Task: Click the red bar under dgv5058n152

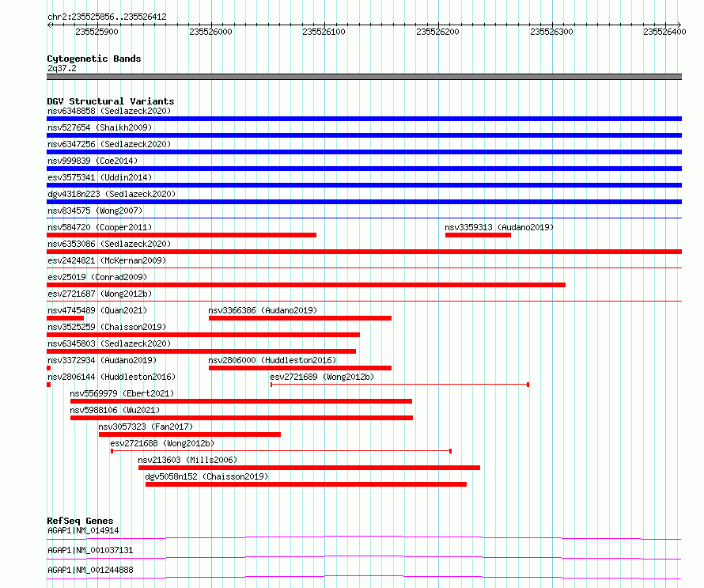Action: coord(306,484)
